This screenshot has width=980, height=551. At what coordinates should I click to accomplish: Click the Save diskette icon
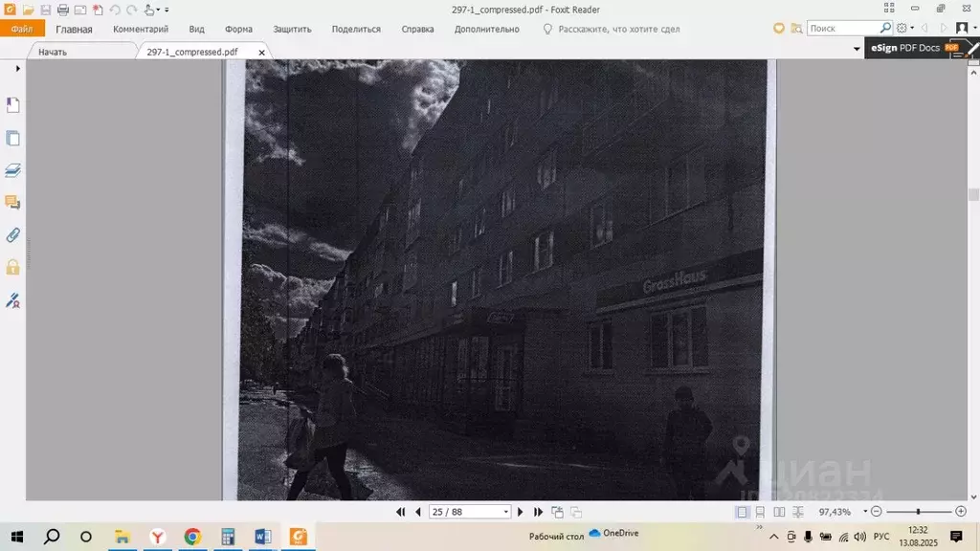pos(46,10)
